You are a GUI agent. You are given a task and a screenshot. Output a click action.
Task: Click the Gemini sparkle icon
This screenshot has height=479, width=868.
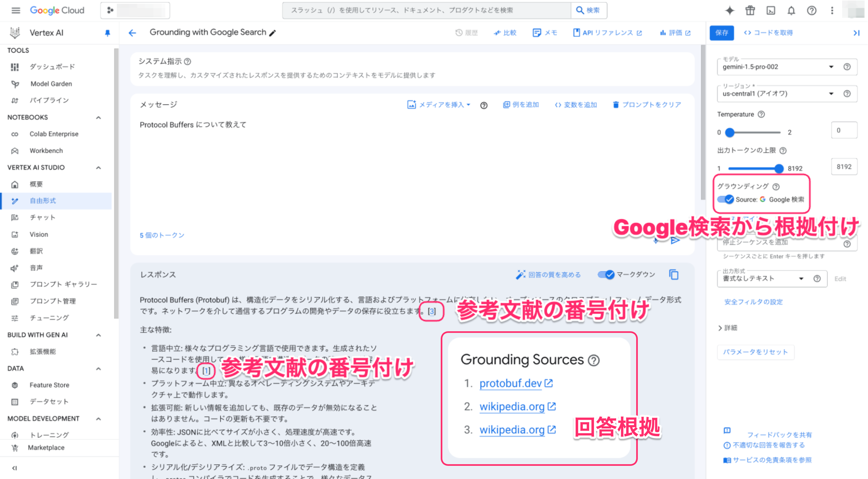tap(730, 10)
